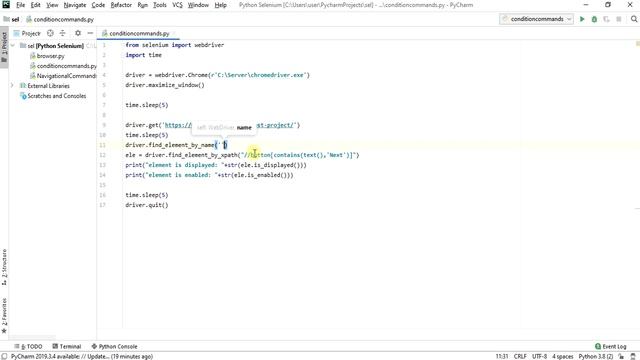Click the driver.quit() line
The image size is (640, 360).
147,205
